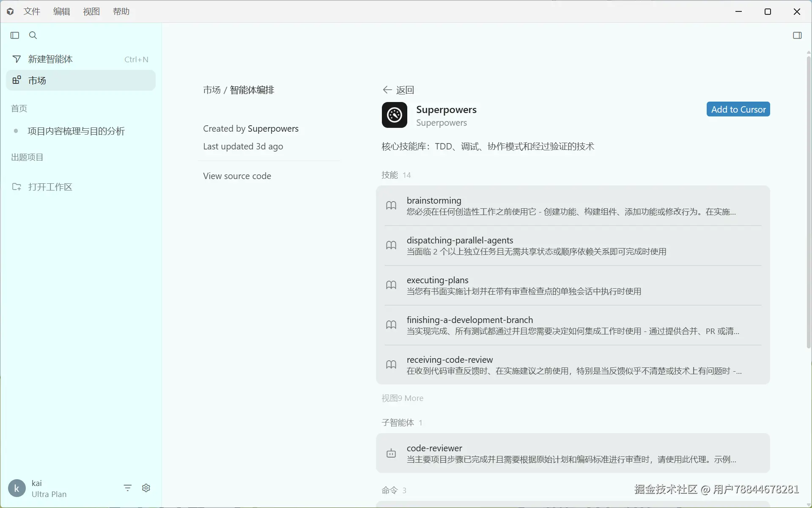This screenshot has height=508, width=812.
Task: Click the page vertical scrollbar
Action: (809, 202)
